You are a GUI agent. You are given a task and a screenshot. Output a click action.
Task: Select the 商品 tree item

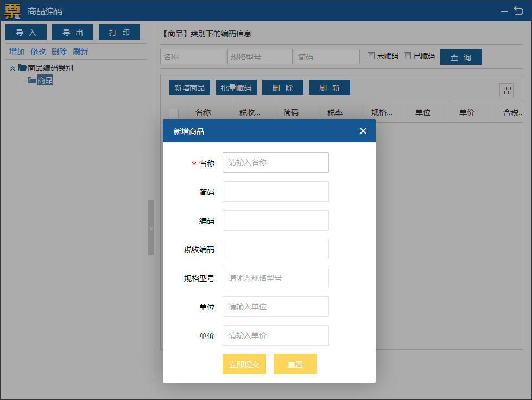click(45, 80)
